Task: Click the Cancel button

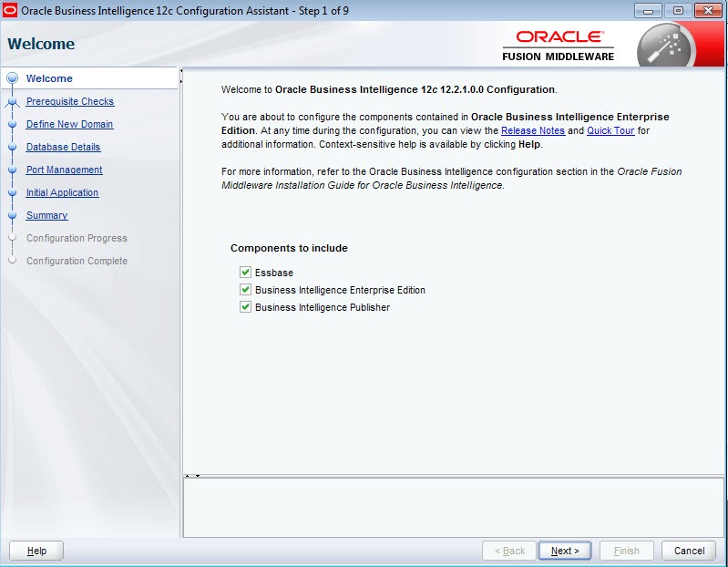Action: pyautogui.click(x=689, y=551)
